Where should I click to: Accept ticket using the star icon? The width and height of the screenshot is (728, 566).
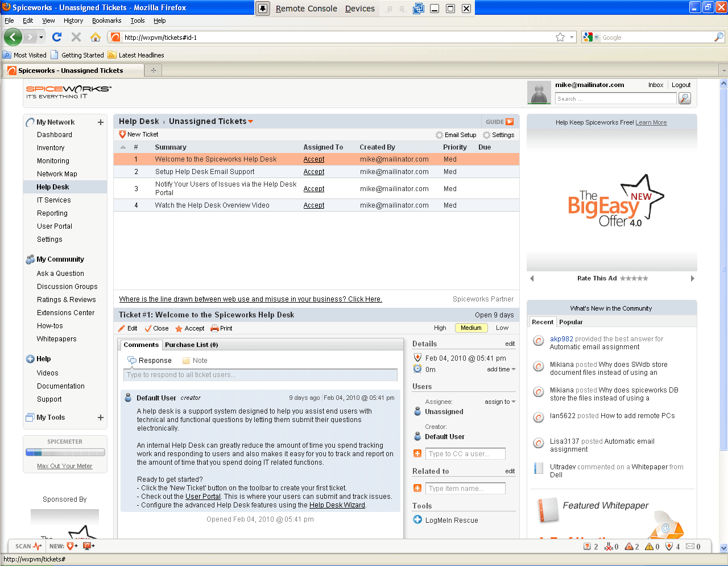tap(179, 328)
